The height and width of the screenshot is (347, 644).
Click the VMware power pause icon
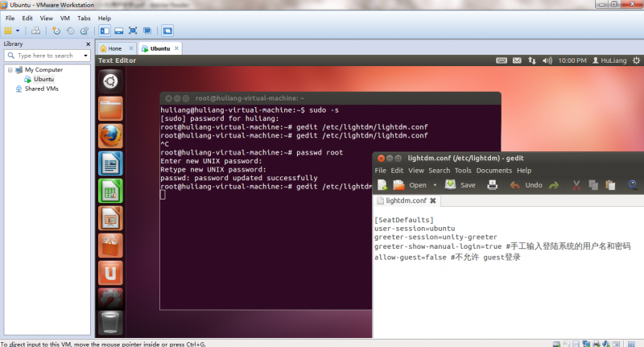point(8,31)
